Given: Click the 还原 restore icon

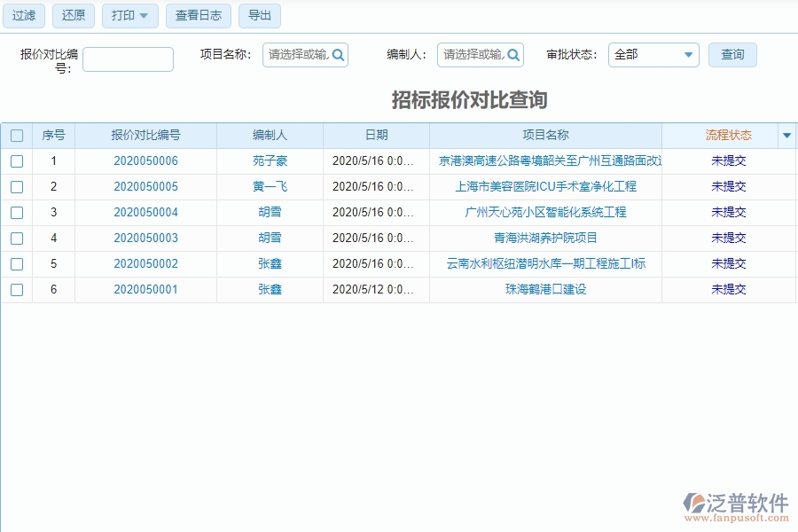Looking at the screenshot, I should [73, 15].
